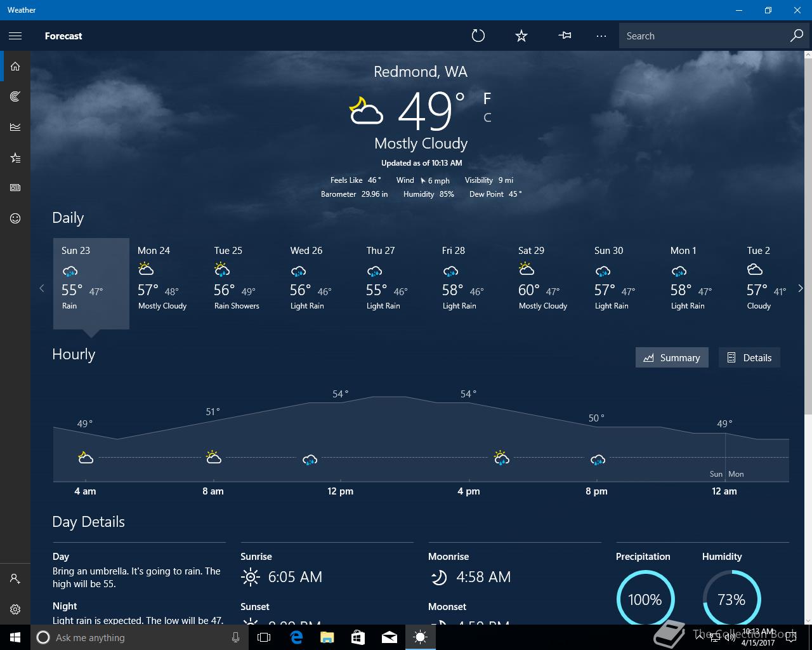Show previous days with left arrow
This screenshot has height=650, width=812.
pyautogui.click(x=42, y=288)
